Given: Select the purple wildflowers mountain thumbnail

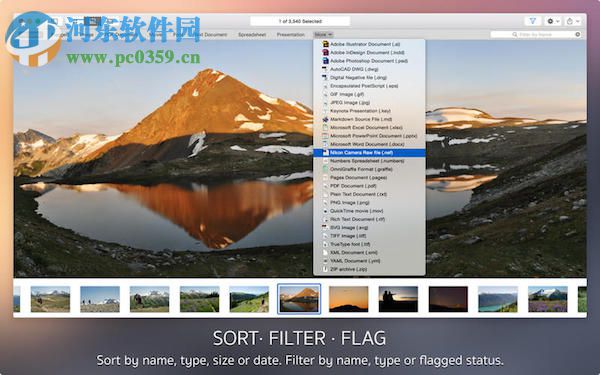Looking at the screenshot, I should [x=548, y=299].
